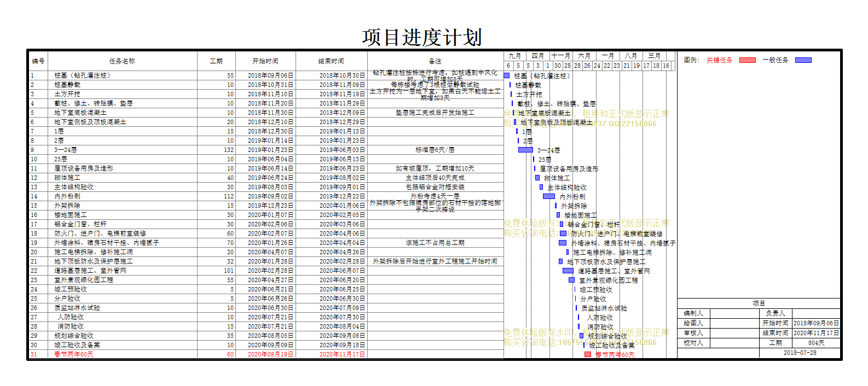868x386 pixels.
Task: Click the 校对人 label in the project panel
Action: [x=693, y=343]
